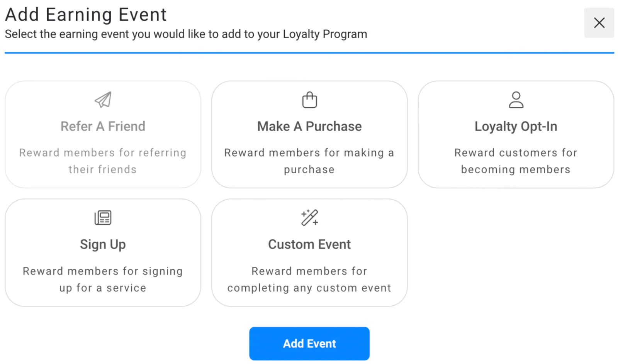Click the description under Loyalty Opt-In
The image size is (618, 364).
516,161
